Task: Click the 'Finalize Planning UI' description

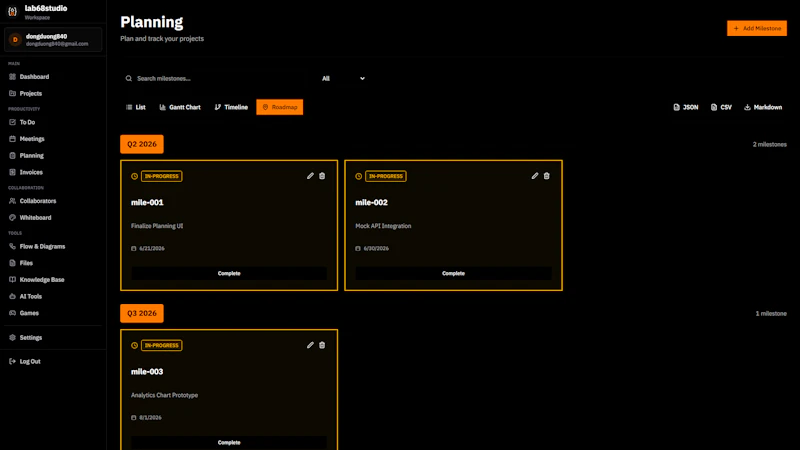Action: pyautogui.click(x=157, y=226)
